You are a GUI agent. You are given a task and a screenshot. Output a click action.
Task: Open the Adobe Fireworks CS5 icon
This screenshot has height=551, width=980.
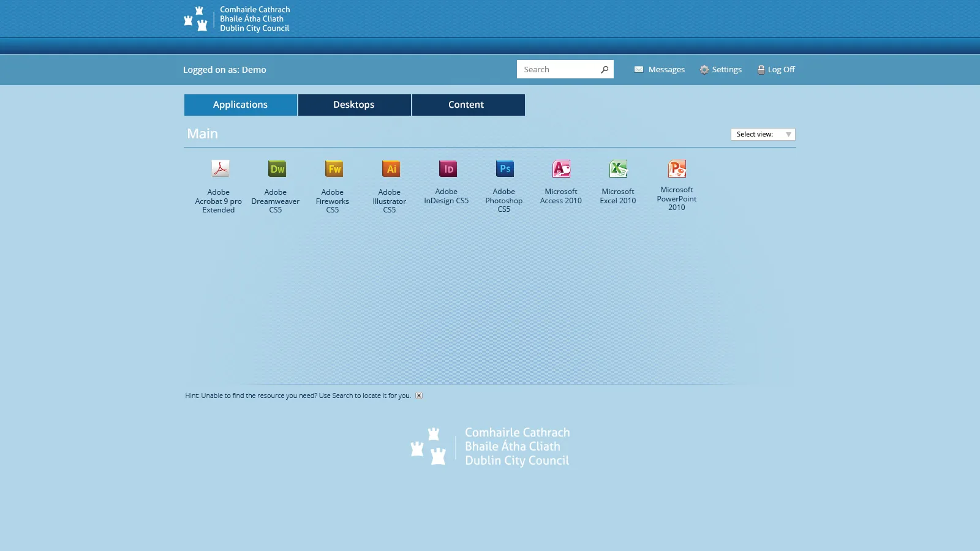[x=334, y=168]
